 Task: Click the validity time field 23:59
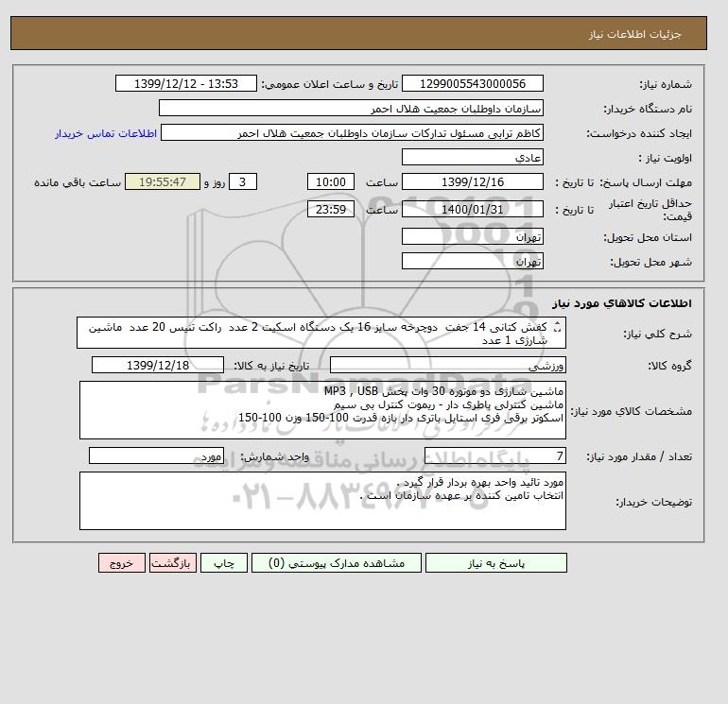[x=331, y=209]
